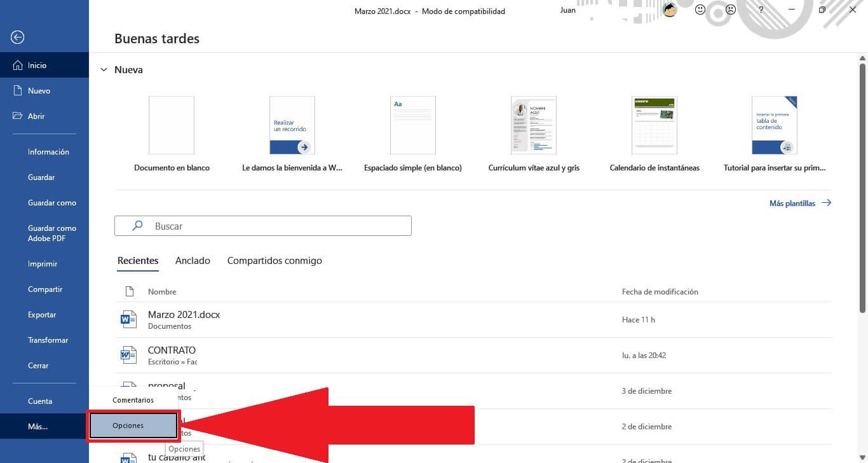Screen dimensions: 868x463
Task: Open the Compartir options
Action: tap(44, 289)
